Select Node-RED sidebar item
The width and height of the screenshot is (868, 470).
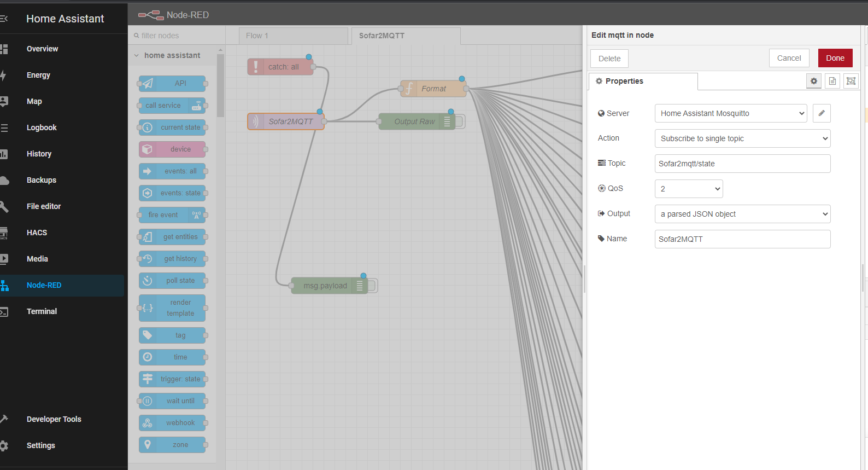(62, 285)
